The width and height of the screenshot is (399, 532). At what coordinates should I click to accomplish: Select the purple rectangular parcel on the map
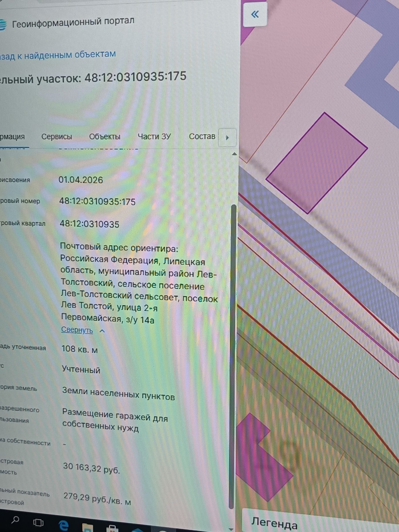[317, 163]
